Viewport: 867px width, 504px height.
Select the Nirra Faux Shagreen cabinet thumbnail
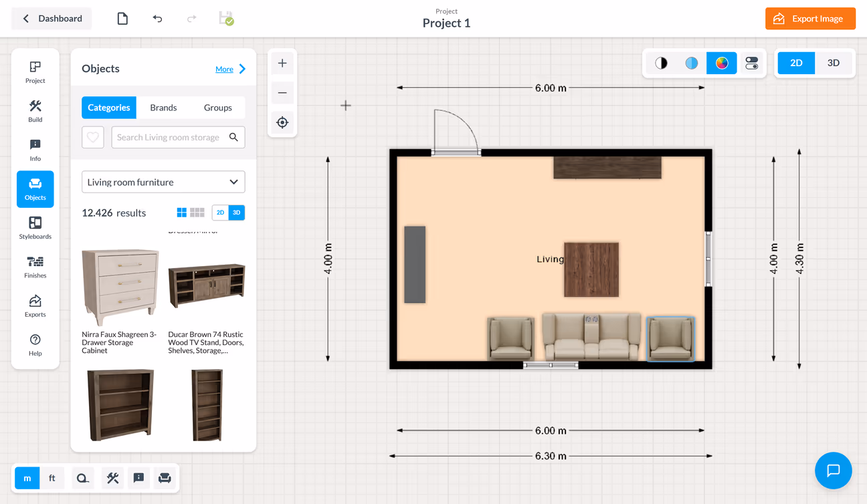(120, 288)
